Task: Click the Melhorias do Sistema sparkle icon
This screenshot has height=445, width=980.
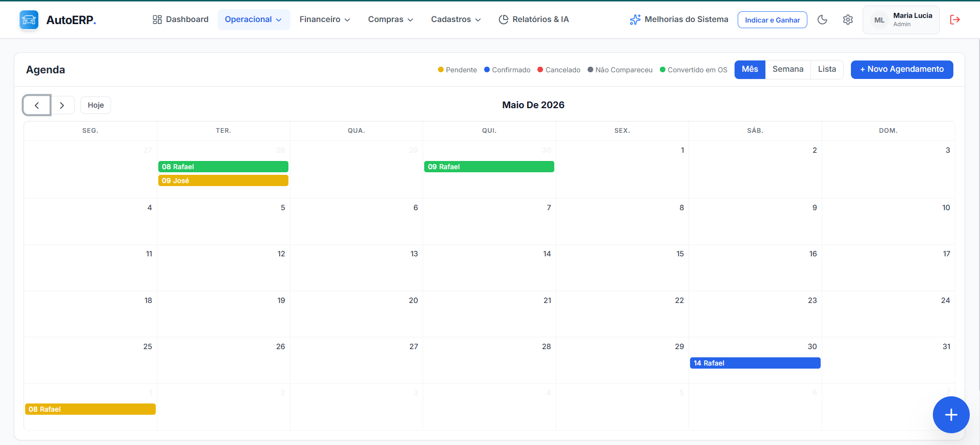Action: tap(635, 19)
